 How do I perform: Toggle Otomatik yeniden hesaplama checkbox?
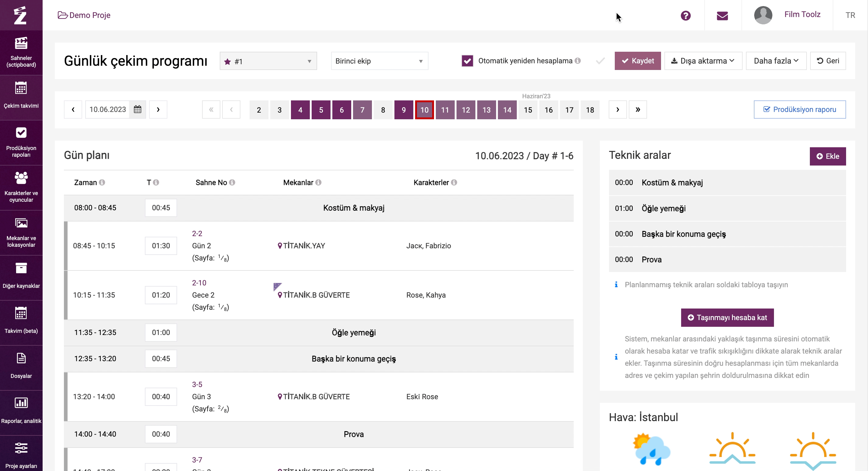point(467,61)
